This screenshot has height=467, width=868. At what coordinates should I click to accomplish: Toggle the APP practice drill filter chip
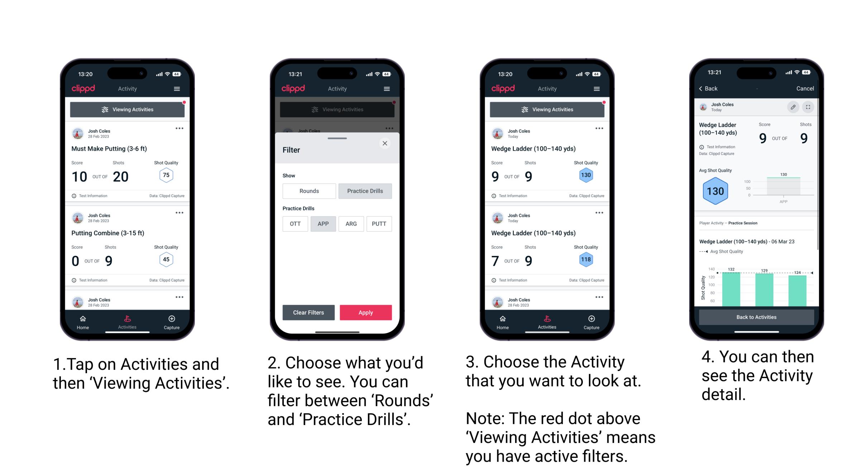click(x=323, y=224)
